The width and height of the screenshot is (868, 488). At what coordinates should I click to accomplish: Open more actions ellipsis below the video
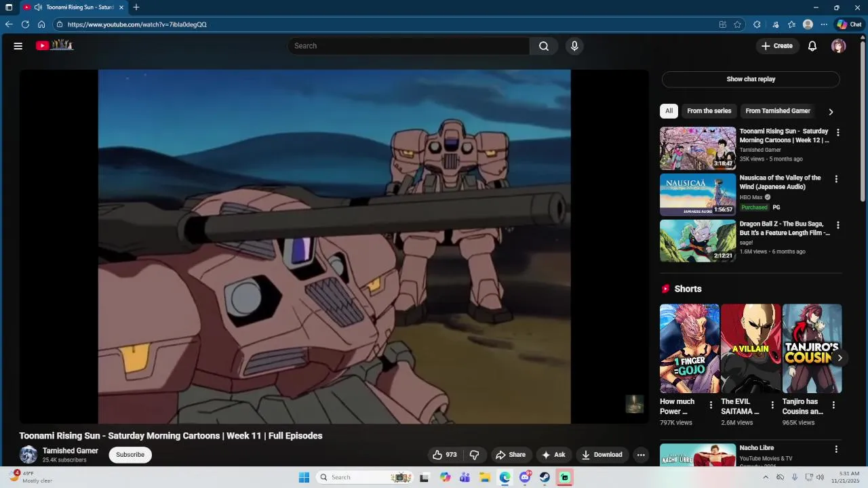click(641, 455)
